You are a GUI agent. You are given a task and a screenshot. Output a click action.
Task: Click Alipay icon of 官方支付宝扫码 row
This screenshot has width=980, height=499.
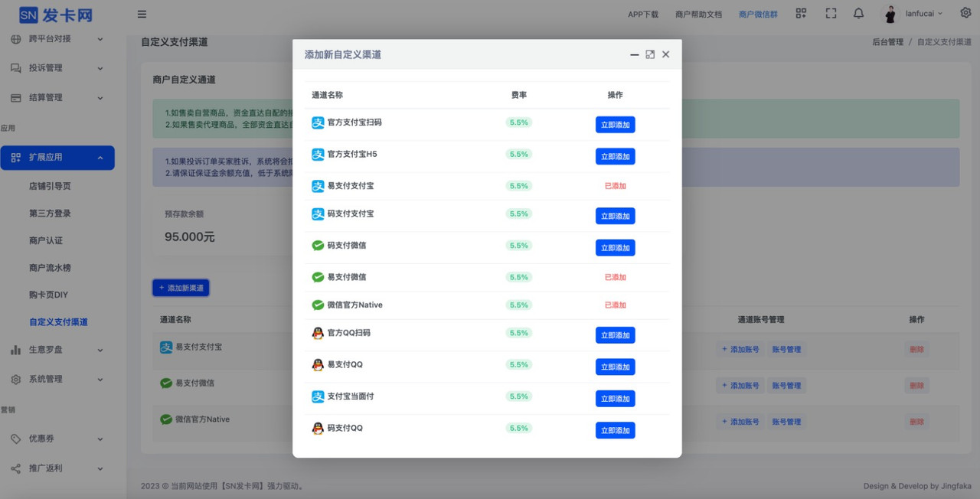(x=318, y=122)
